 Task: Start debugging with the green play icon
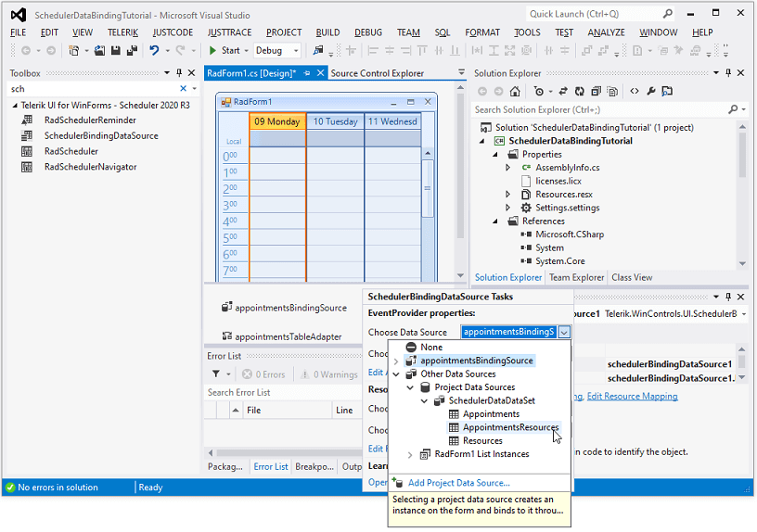pos(212,50)
